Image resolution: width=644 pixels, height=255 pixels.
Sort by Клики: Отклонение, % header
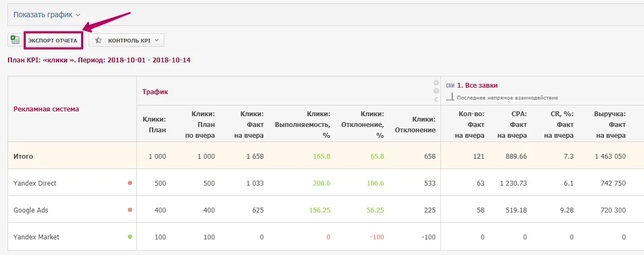pyautogui.click(x=362, y=125)
